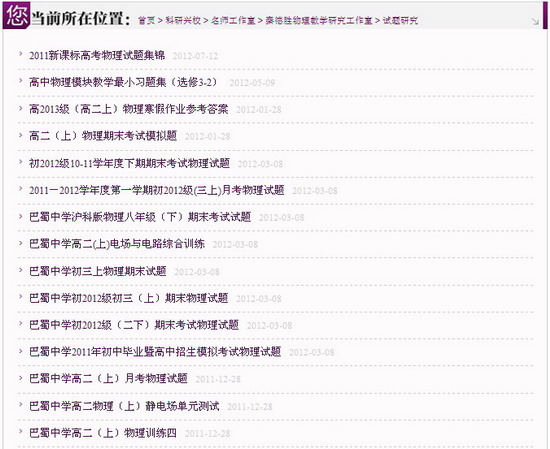Open 2011－2012学年度第一学期初2012级(三上)月考物理试题

coord(156,190)
